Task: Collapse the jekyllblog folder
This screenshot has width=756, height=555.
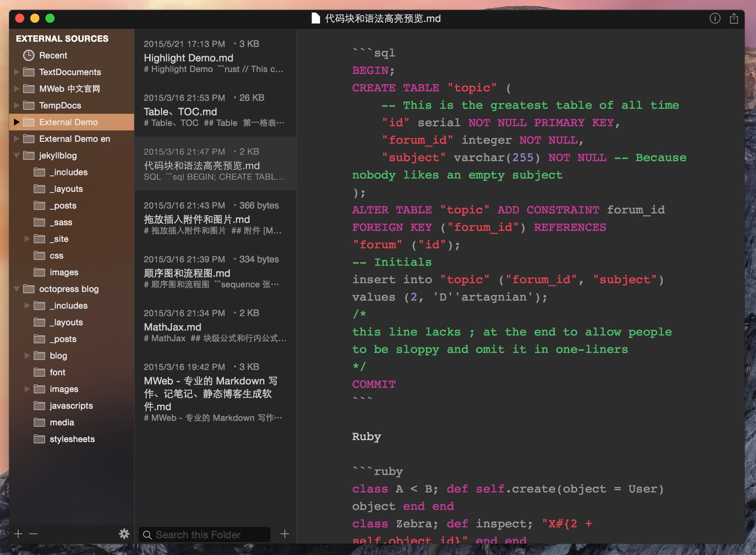Action: click(17, 155)
